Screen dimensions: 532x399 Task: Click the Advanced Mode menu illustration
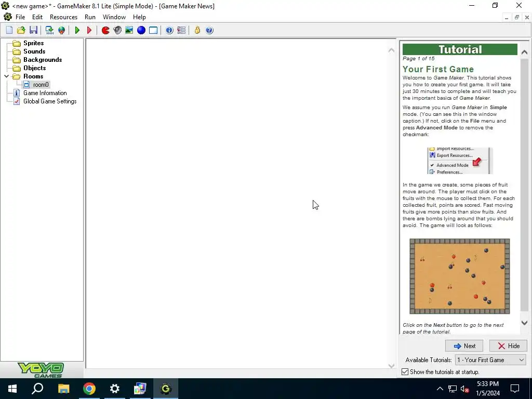click(460, 161)
